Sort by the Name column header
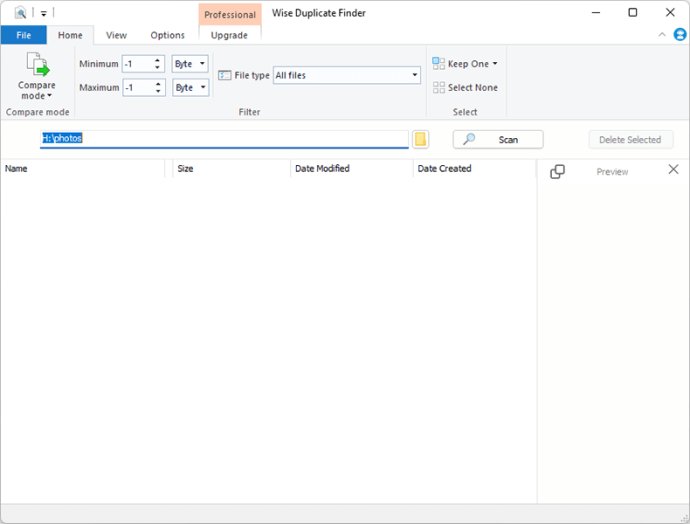The height and width of the screenshot is (524, 690). click(x=83, y=169)
